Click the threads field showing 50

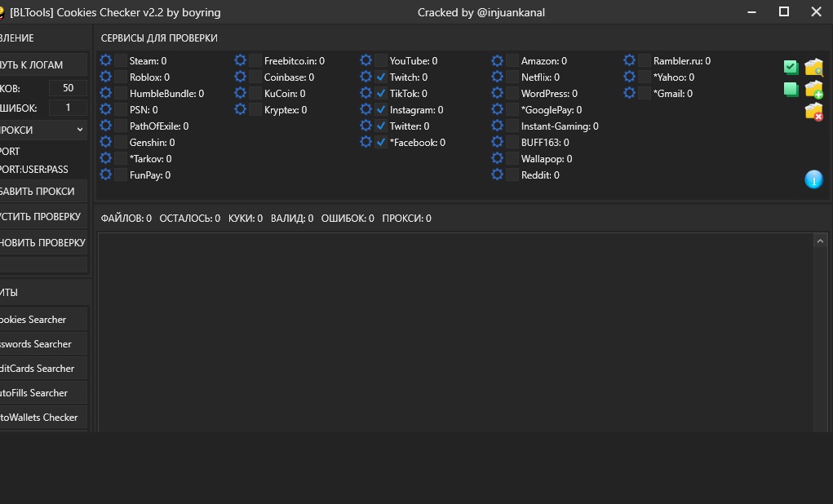pos(68,88)
